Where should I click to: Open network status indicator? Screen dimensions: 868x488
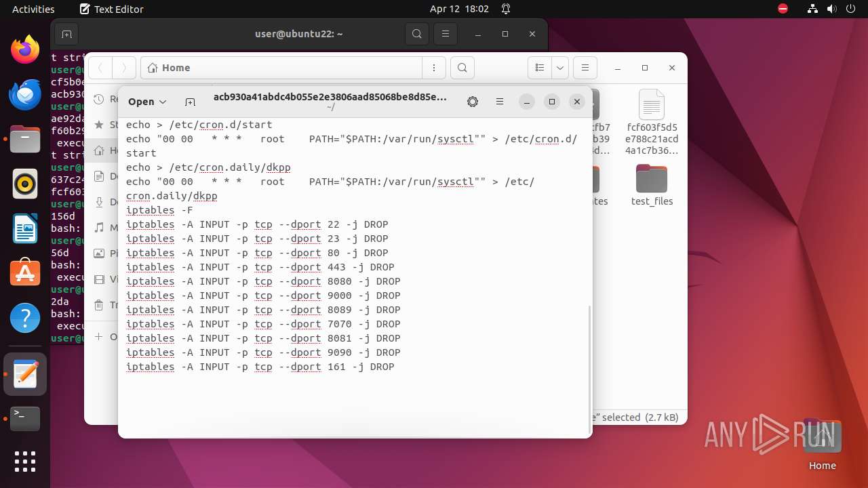813,9
